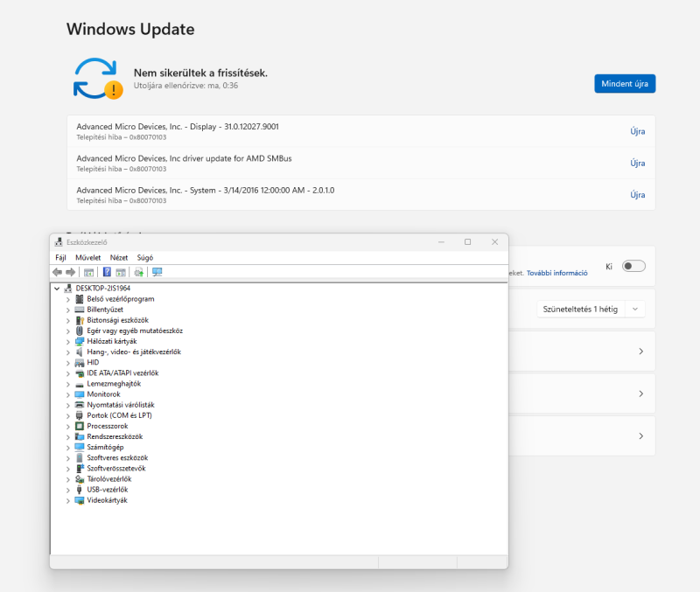The height and width of the screenshot is (592, 700).
Task: Click the USB-vezérlők plug icon
Action: (80, 490)
